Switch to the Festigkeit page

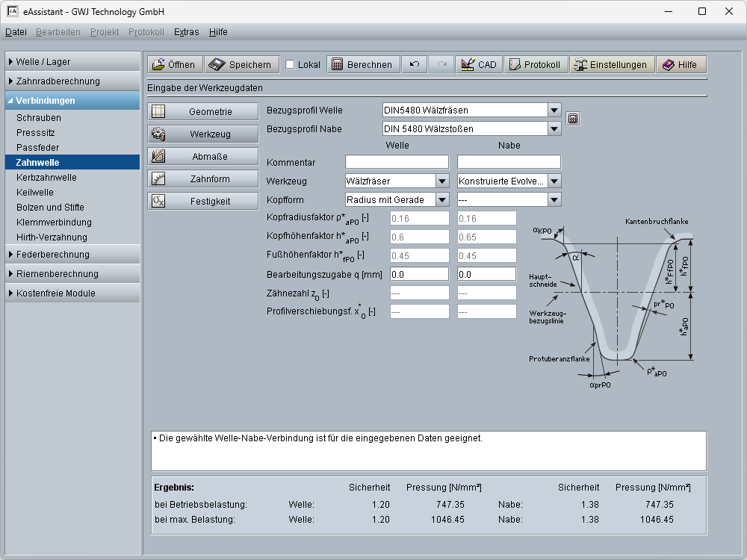(202, 202)
